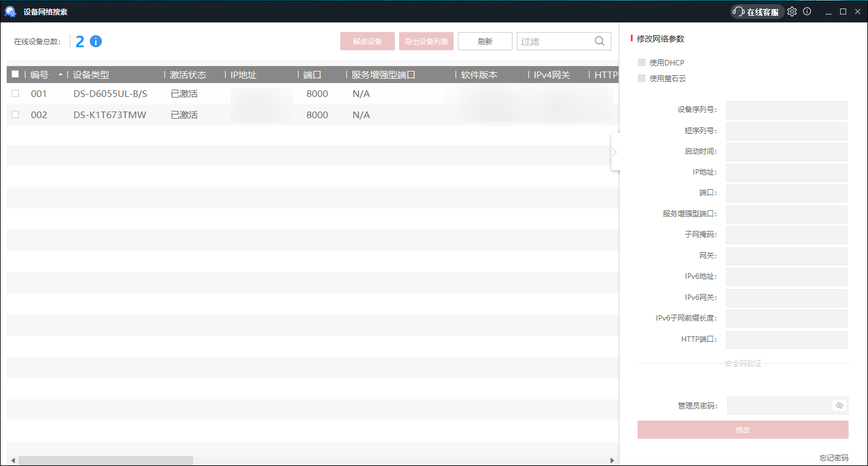Click blue info icon beside device count

96,41
